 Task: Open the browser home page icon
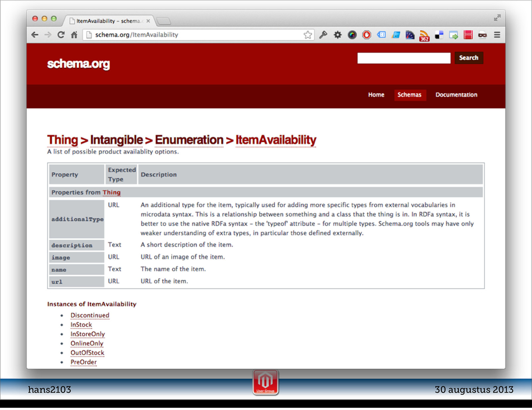pos(74,35)
